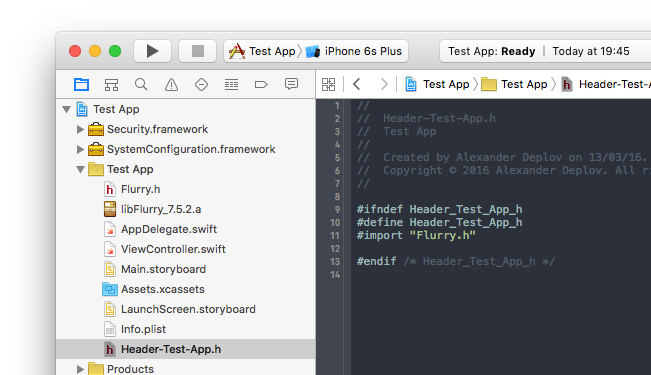The image size is (651, 375).
Task: Click line number 9 in the gutter
Action: [x=337, y=209]
